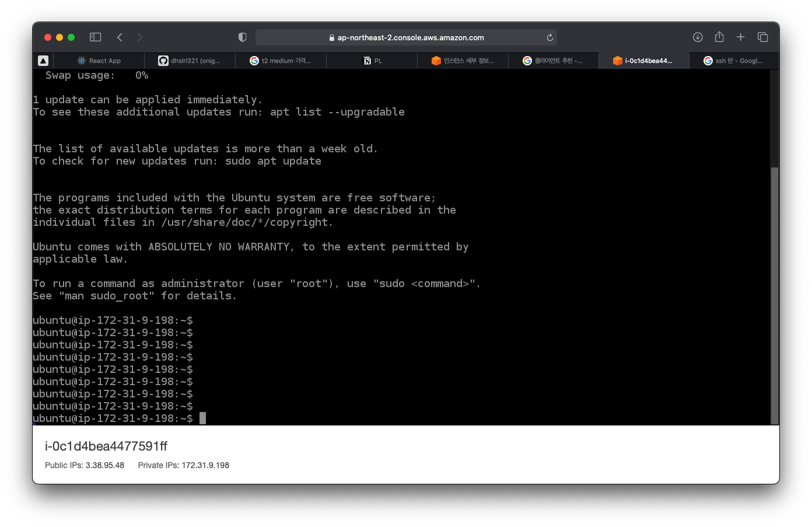Open the downloads icon in toolbar
The height and width of the screenshot is (527, 812).
tap(698, 37)
